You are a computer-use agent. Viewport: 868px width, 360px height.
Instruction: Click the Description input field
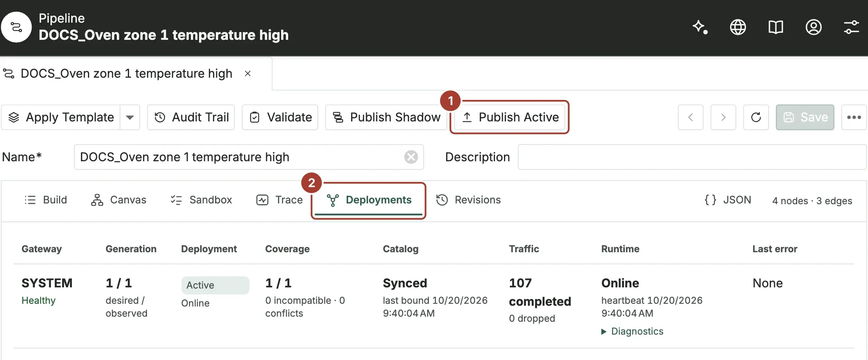point(692,157)
